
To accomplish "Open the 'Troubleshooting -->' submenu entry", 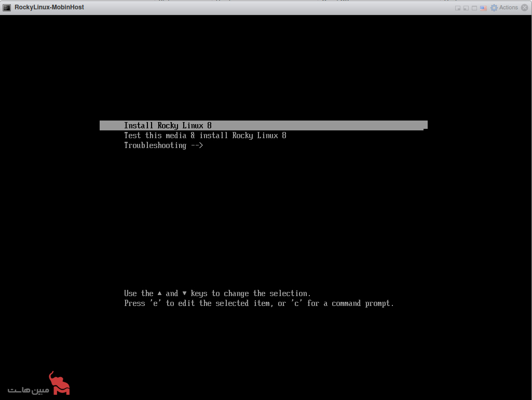I will pos(163,145).
